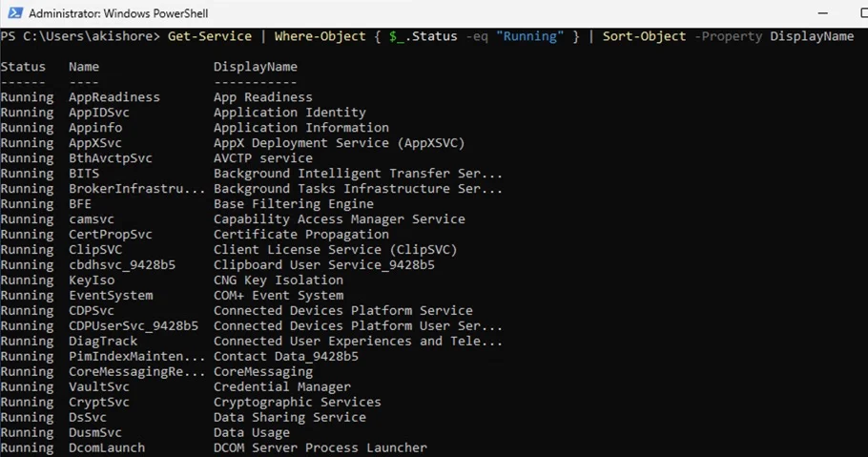Viewport: 868px width, 457px height.
Task: Click the CDPUserSvc_9428b5 service name
Action: 134,325
